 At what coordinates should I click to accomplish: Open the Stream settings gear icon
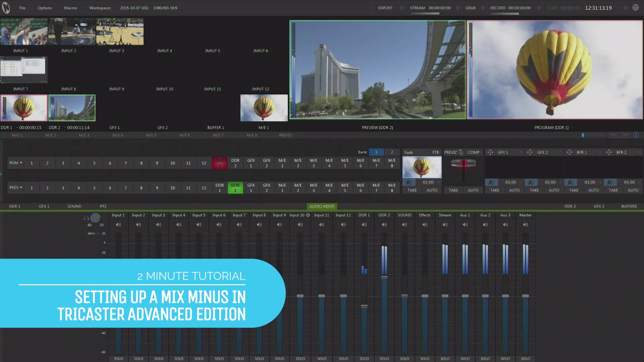pos(458,8)
